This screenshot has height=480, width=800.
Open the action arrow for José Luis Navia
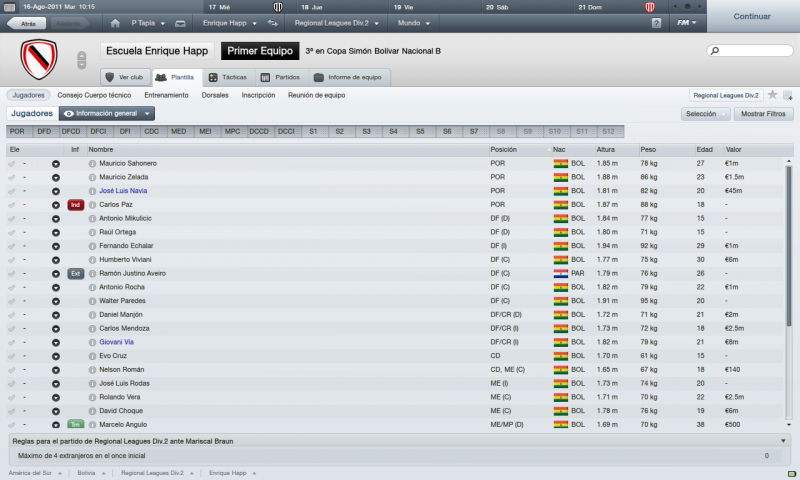[x=56, y=191]
